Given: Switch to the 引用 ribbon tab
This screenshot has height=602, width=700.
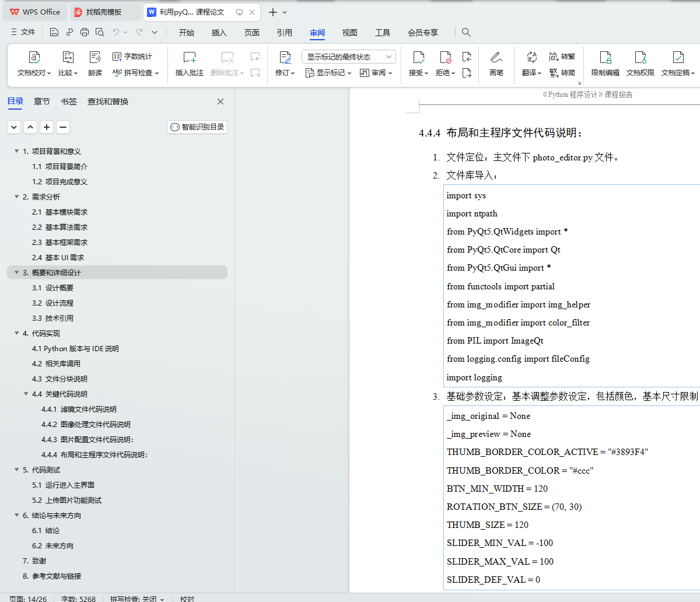Looking at the screenshot, I should coord(285,33).
